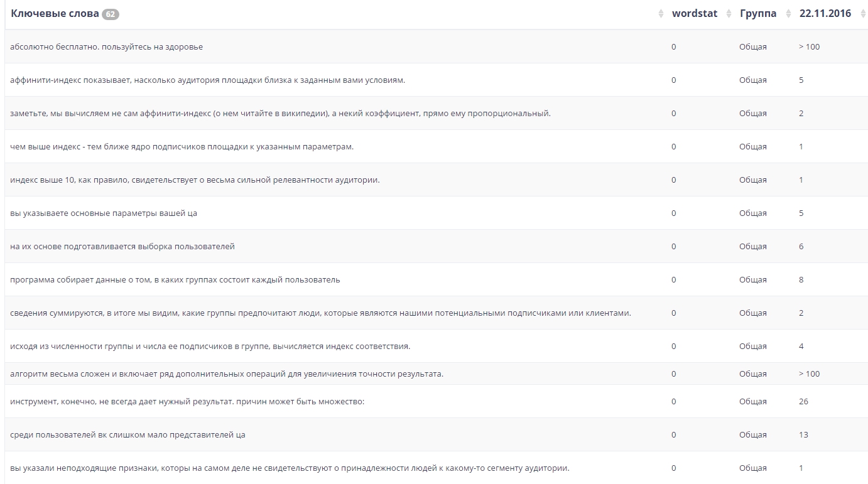
Task: Click position 26 in the 'инструмент, конечно' row
Action: pos(803,402)
